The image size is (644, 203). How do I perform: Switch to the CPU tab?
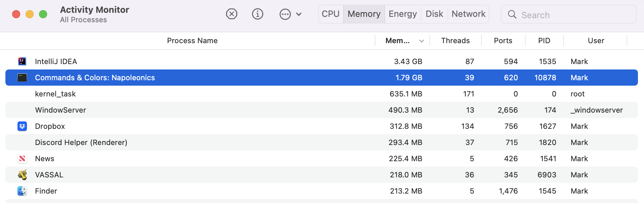click(331, 14)
